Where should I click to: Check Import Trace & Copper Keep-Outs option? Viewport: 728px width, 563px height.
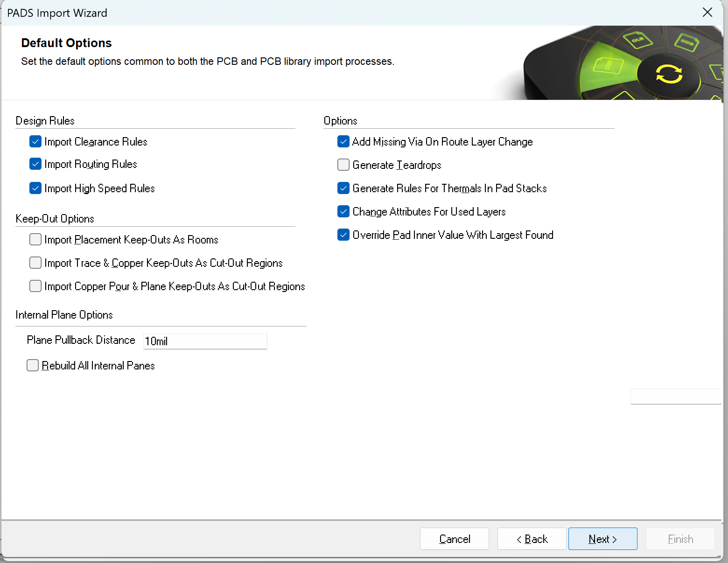coord(35,263)
